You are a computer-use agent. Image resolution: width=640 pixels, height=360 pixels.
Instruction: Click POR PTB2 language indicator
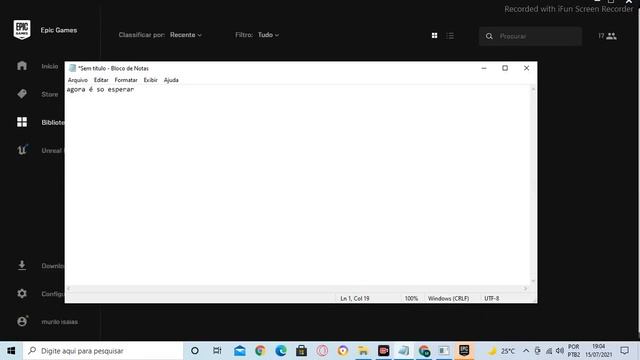coord(573,351)
